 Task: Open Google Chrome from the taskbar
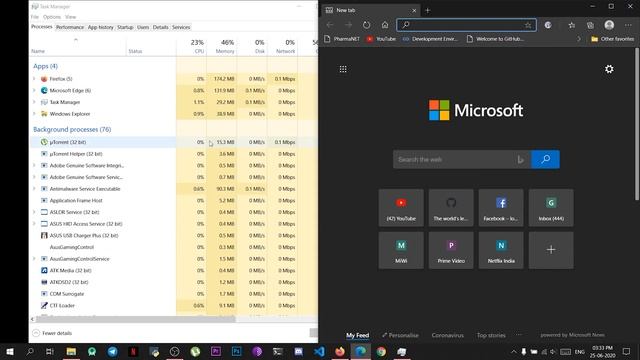381,351
